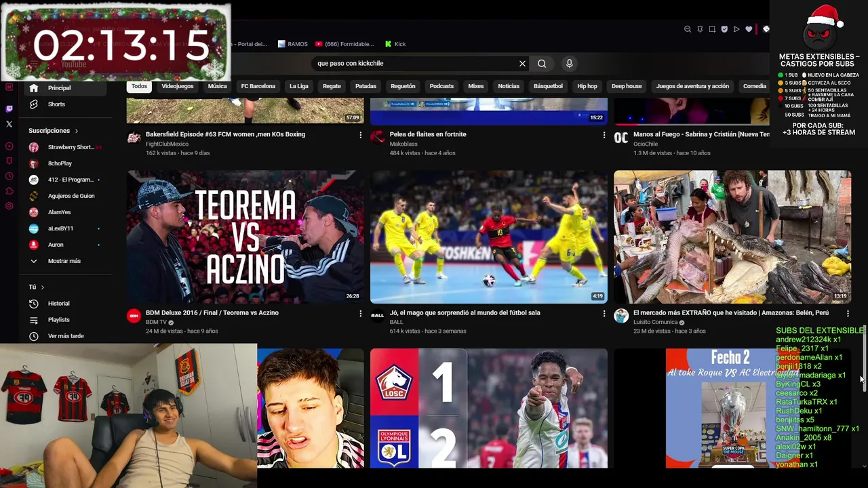Image resolution: width=868 pixels, height=488 pixels.
Task: Select the Deep house filter chip
Action: 627,86
